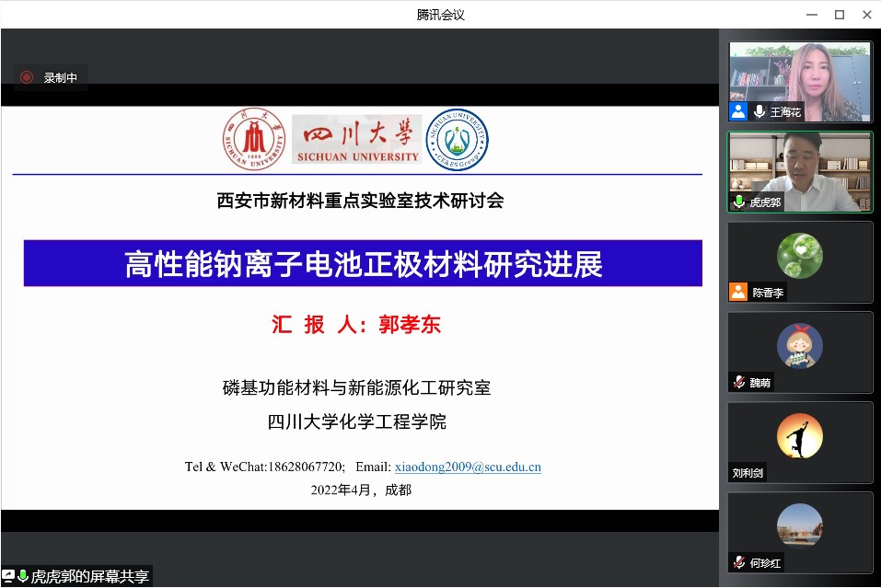Click the blue slide title banner
The image size is (881, 588).
pyautogui.click(x=363, y=264)
